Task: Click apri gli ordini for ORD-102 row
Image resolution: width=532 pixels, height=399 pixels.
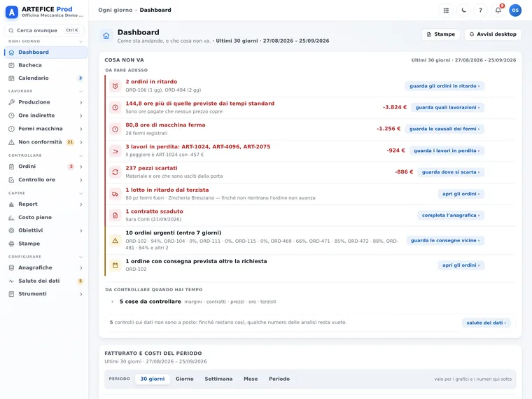Action: (461, 265)
